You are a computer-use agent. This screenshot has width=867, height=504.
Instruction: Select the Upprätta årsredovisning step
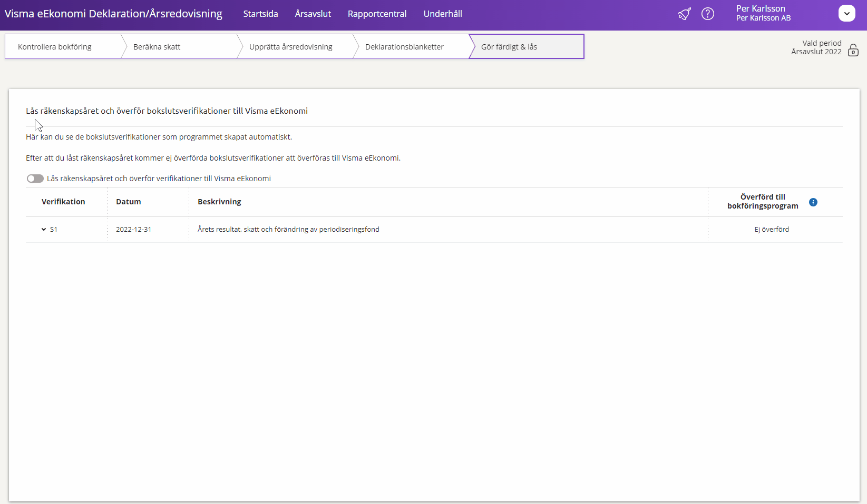point(290,47)
